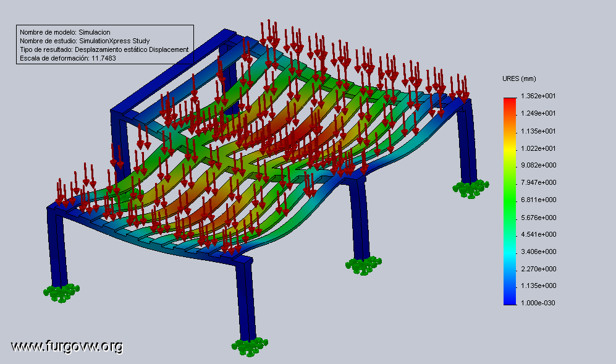Image resolution: width=616 pixels, height=364 pixels.
Task: Click the 'URES (mm)' legend title
Action: [519, 78]
